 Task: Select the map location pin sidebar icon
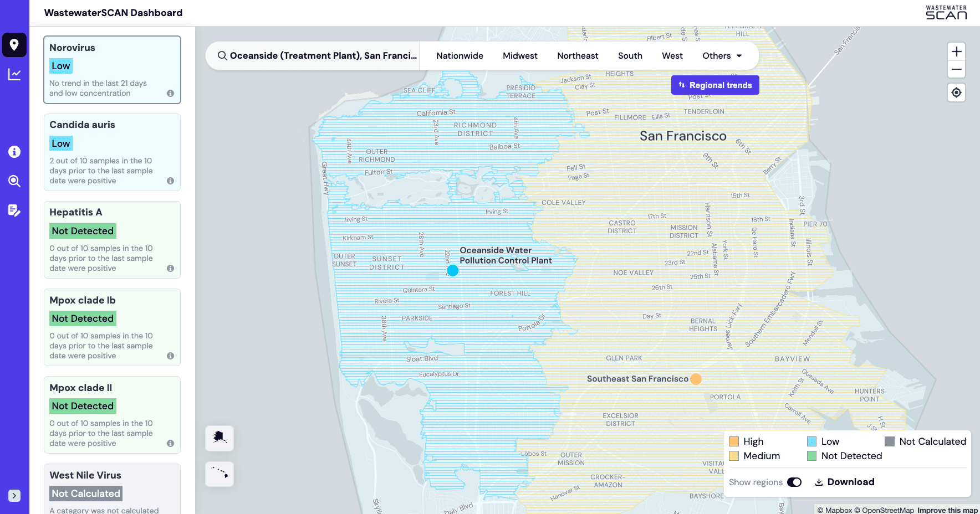[14, 45]
